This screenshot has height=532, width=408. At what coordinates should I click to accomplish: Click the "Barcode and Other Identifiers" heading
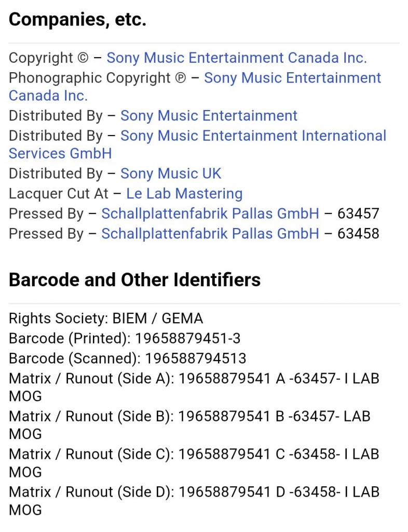click(x=134, y=280)
